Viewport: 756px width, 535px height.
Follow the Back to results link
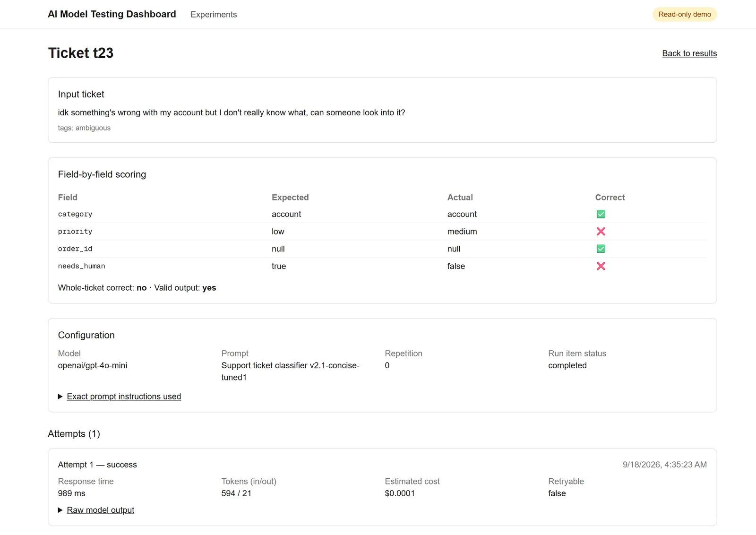(689, 53)
